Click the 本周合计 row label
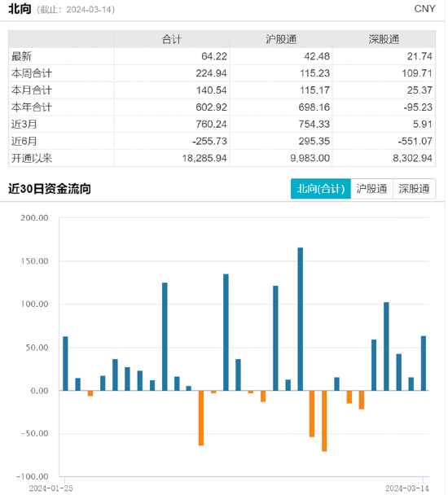The width and height of the screenshot is (448, 495). [x=32, y=73]
